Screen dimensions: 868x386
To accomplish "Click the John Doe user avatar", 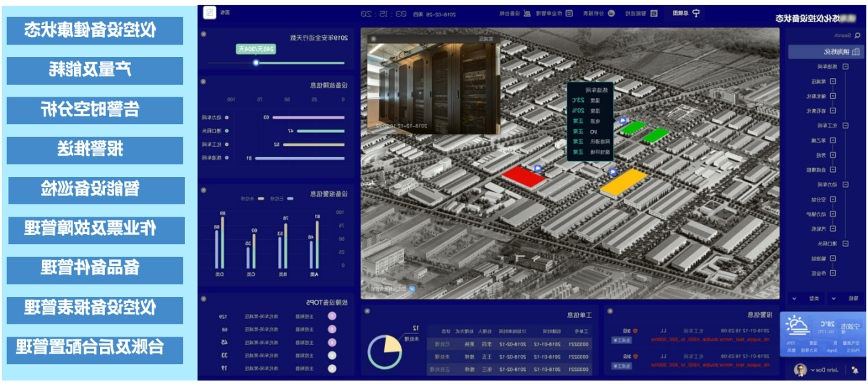I will (799, 370).
